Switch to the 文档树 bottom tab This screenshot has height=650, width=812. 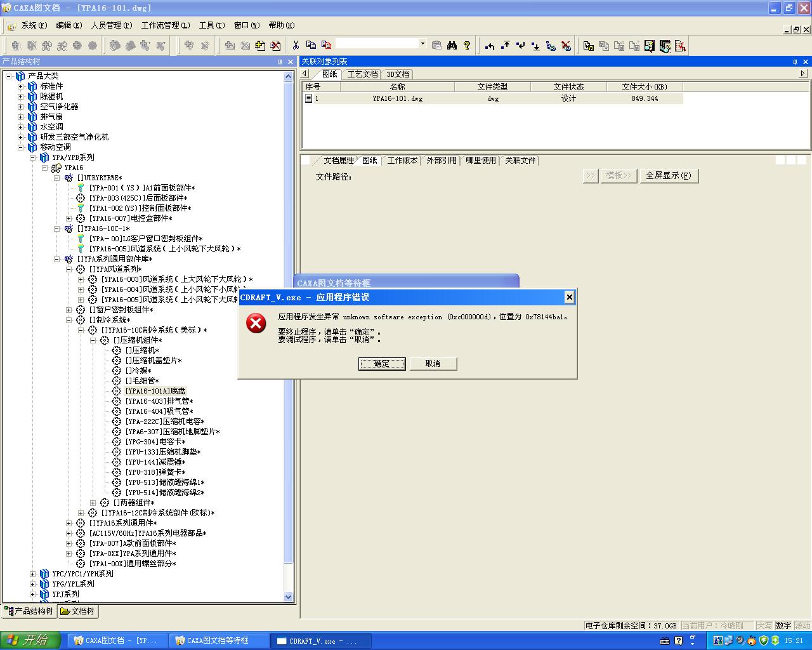(77, 611)
